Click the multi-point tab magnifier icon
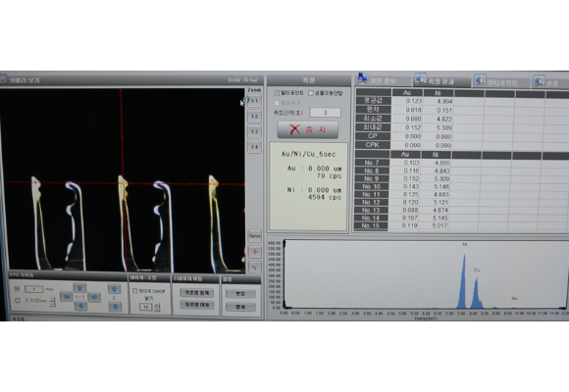This screenshot has width=569, height=392. (481, 79)
